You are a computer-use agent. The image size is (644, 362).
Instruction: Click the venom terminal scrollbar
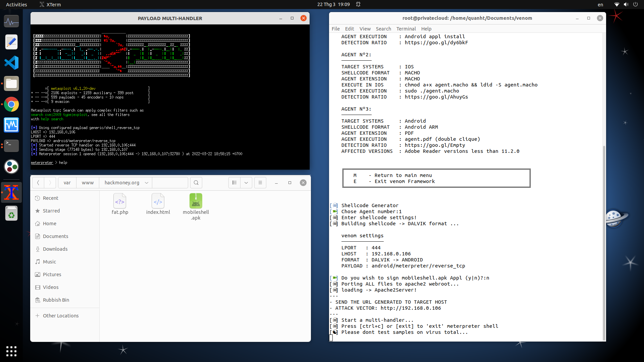point(604,243)
